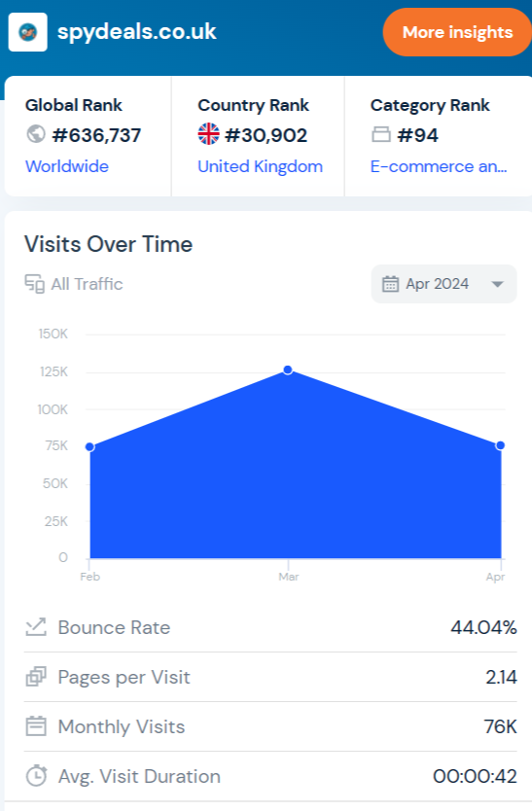Image resolution: width=532 pixels, height=811 pixels.
Task: Click the date dropdown arrow
Action: tap(497, 284)
